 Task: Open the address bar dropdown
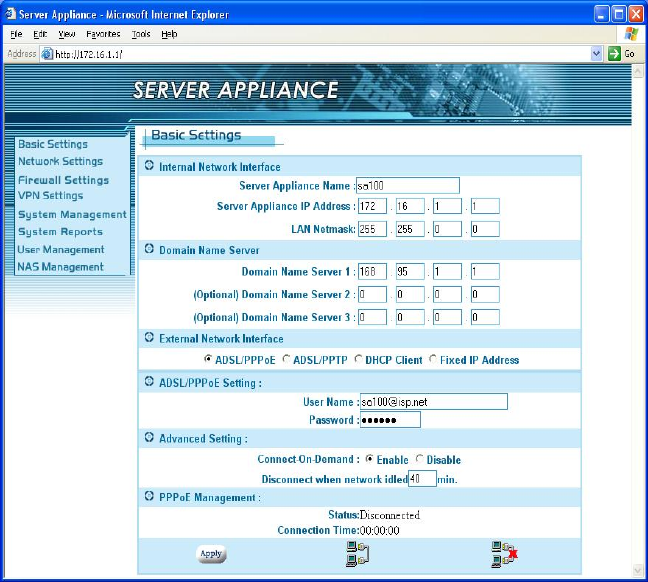(x=596, y=54)
